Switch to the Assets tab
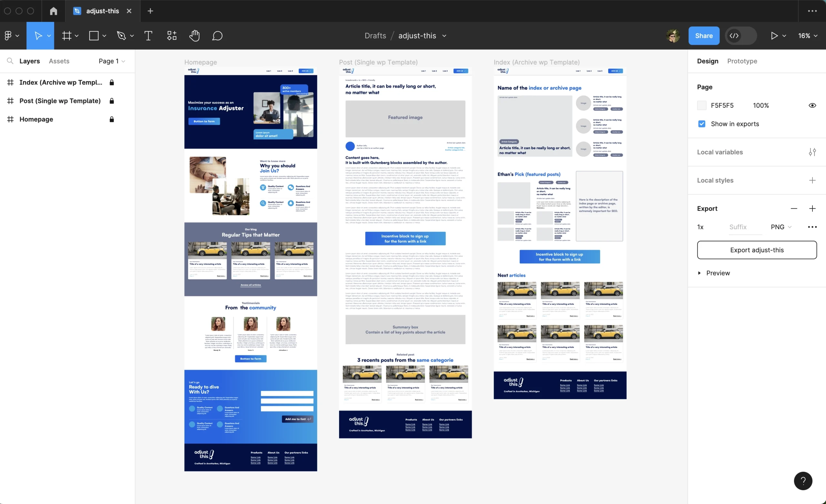This screenshot has width=826, height=504. [59, 61]
